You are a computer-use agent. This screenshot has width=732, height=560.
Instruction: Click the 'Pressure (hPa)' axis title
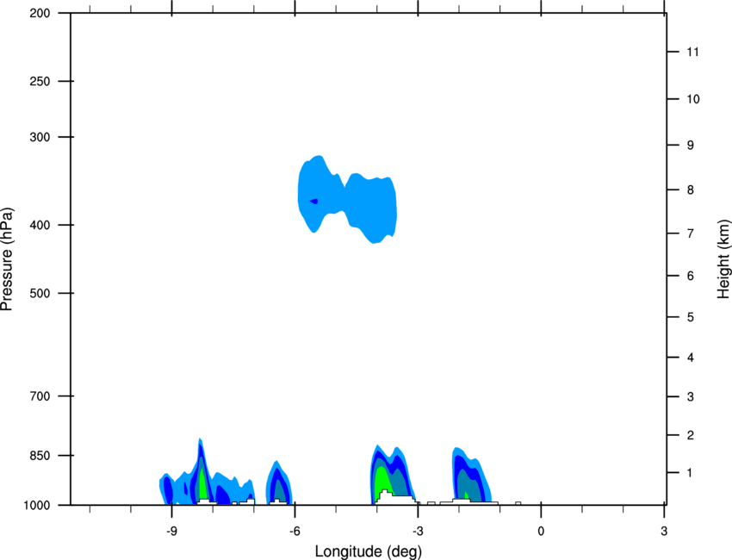[x=7, y=259]
